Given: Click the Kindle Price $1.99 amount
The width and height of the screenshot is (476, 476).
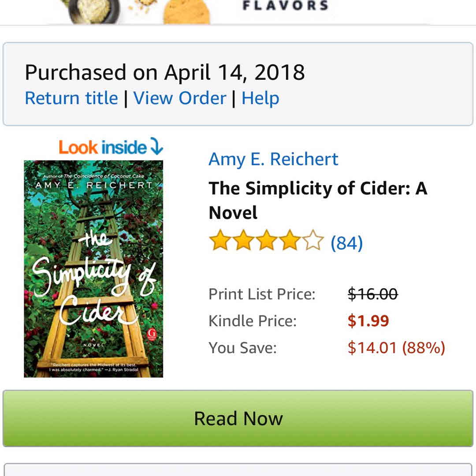Looking at the screenshot, I should (x=368, y=321).
